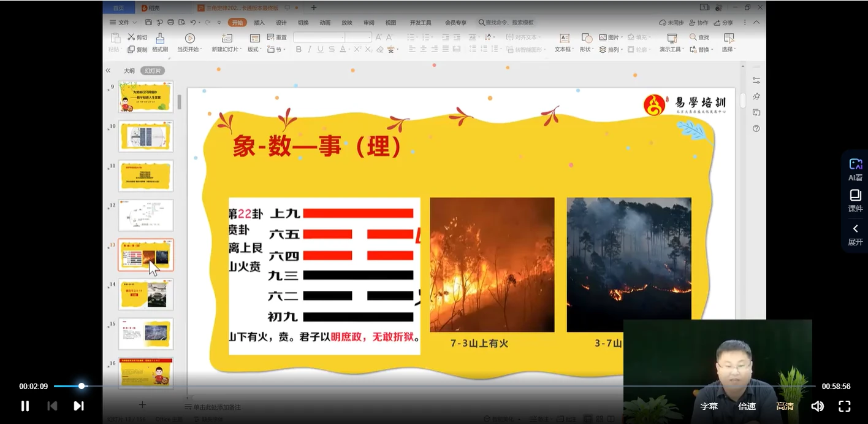Open the 演示工具 presentation tools

(x=672, y=42)
